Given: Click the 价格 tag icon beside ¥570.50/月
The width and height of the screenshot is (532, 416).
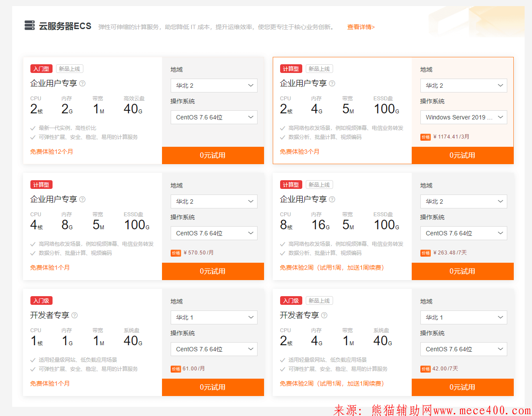Looking at the screenshot, I should (175, 253).
